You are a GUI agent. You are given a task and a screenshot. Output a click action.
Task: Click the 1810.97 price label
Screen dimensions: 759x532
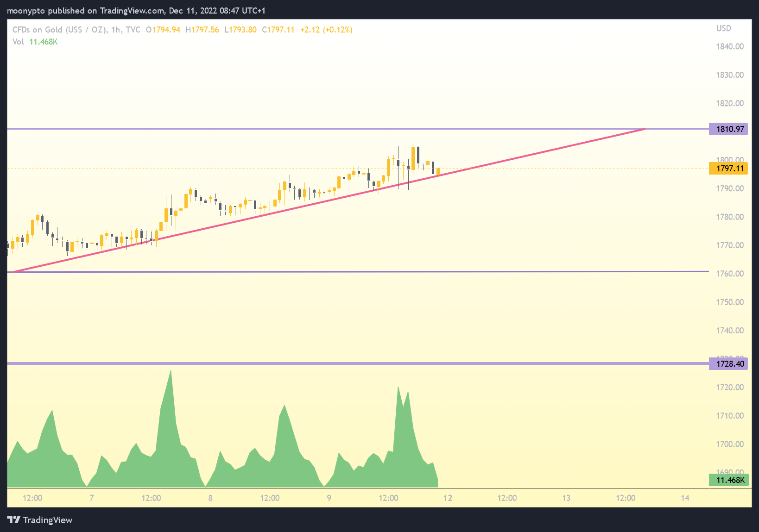[x=728, y=129]
